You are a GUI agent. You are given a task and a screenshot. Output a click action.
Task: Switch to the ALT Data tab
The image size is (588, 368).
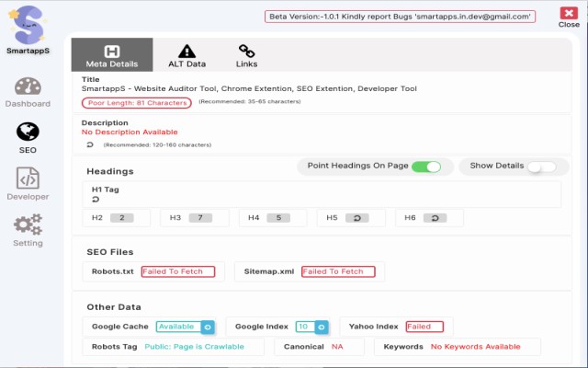coord(187,56)
